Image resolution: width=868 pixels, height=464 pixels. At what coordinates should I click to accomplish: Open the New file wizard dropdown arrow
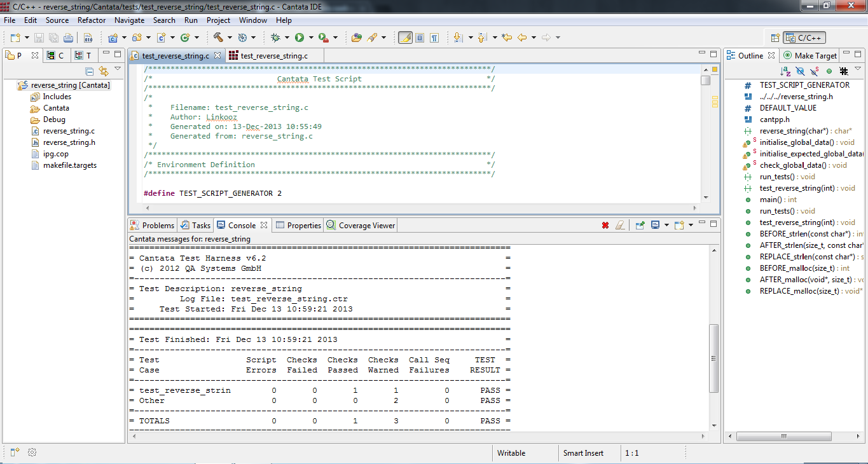pos(26,38)
